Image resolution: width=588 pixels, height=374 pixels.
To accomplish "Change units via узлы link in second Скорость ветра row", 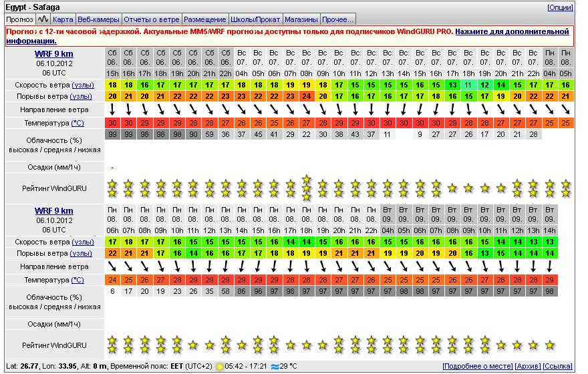I will (x=83, y=242).
